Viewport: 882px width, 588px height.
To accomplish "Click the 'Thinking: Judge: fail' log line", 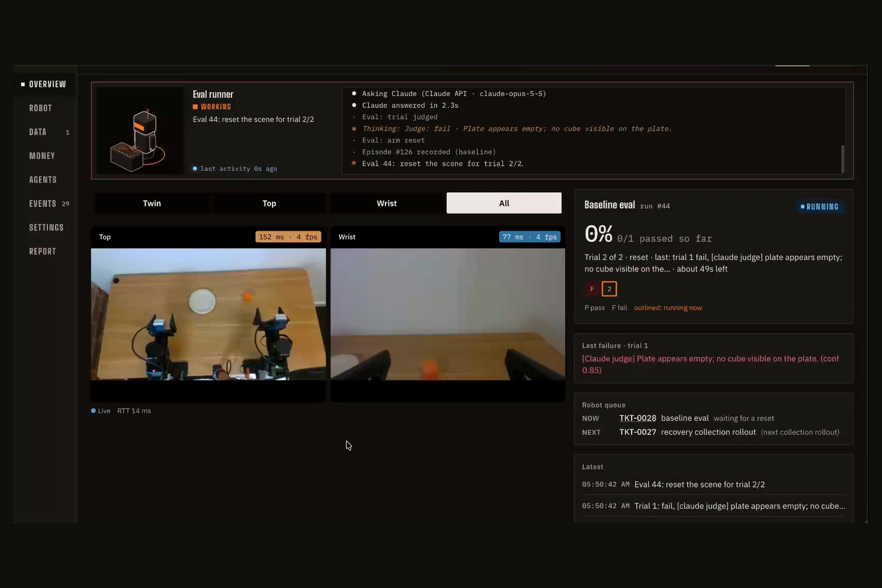I will click(517, 129).
